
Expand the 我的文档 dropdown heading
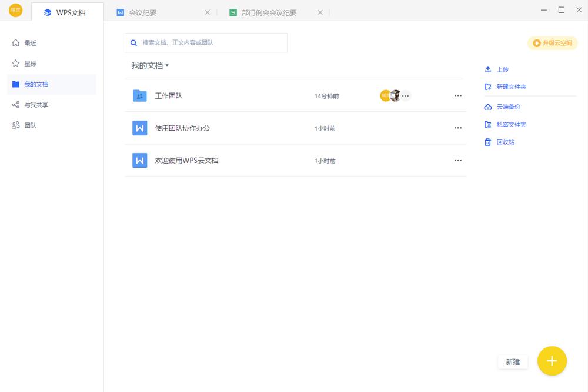(x=150, y=65)
